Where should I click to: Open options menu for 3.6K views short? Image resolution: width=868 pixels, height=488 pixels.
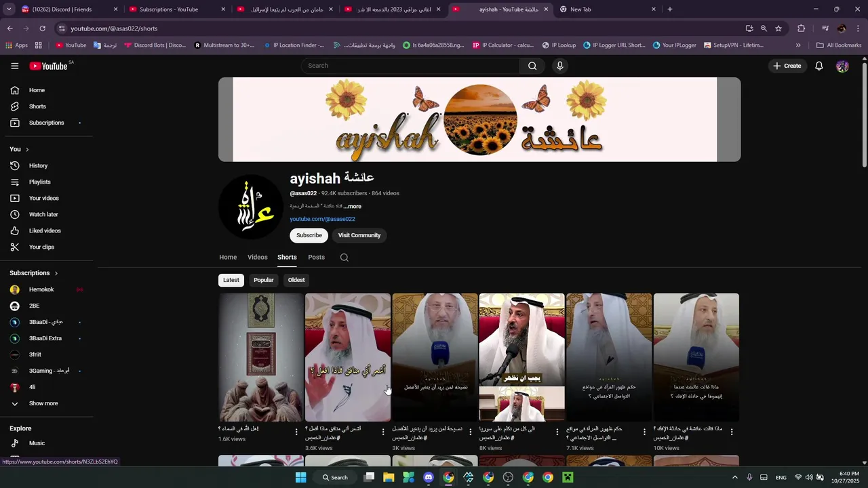coord(383,432)
